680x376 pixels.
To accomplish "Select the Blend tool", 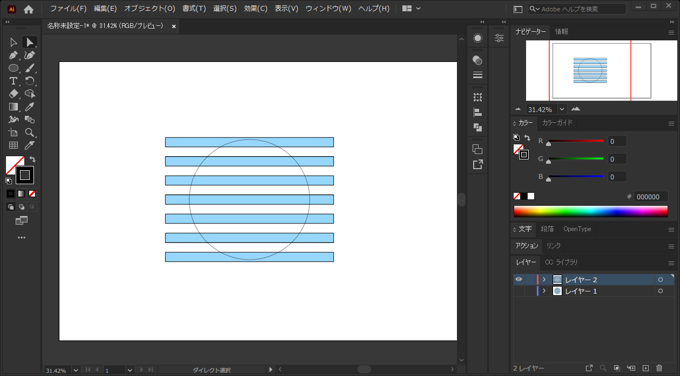I will [29, 120].
